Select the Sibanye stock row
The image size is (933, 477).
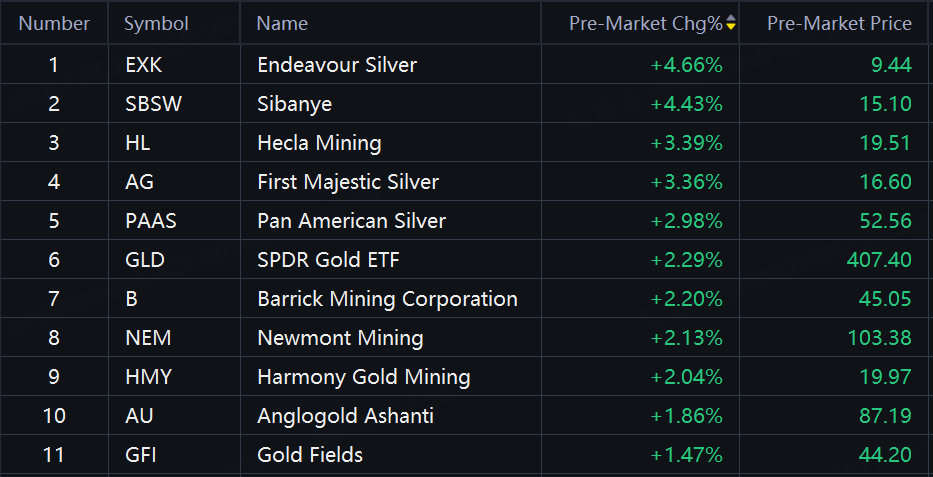[x=294, y=104]
